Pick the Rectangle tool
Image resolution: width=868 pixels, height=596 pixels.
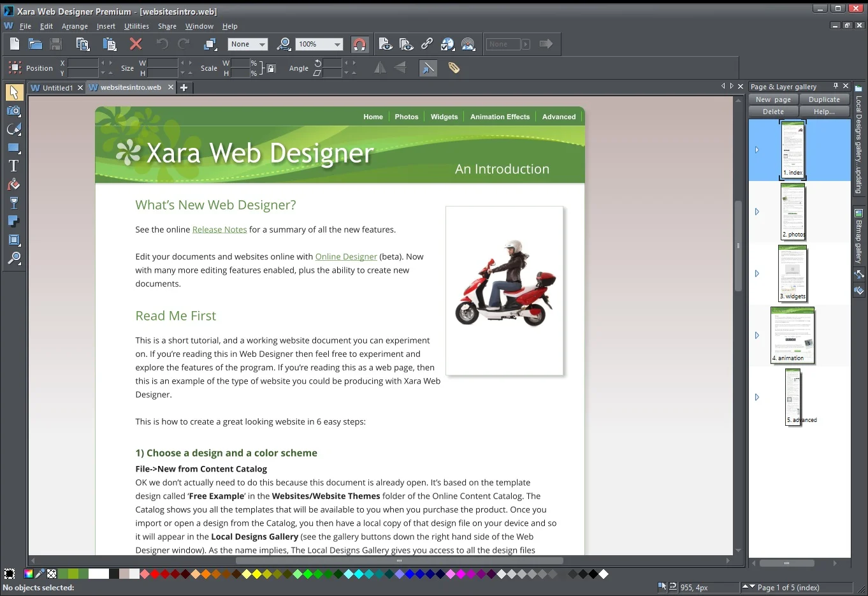click(x=13, y=147)
